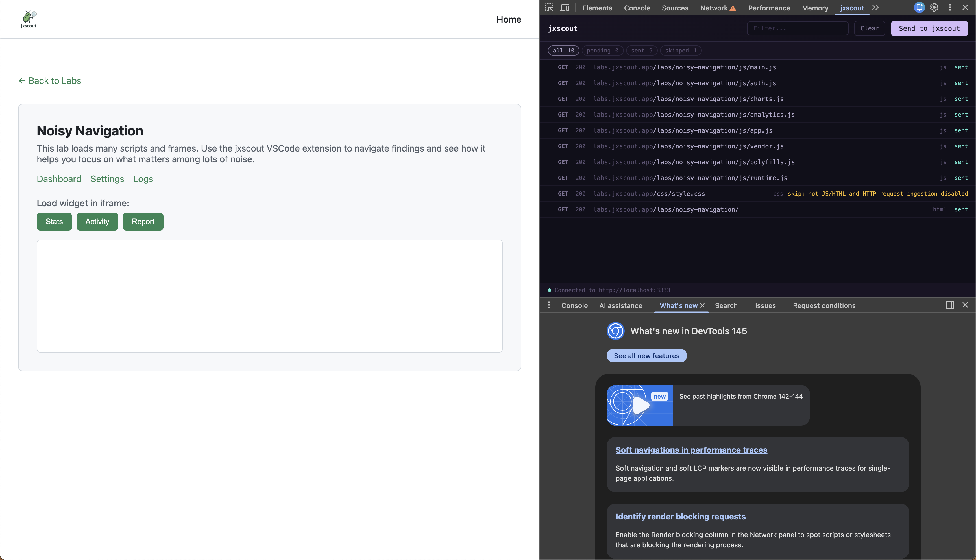976x560 pixels.
Task: Click the Home navigation link
Action: [x=509, y=19]
